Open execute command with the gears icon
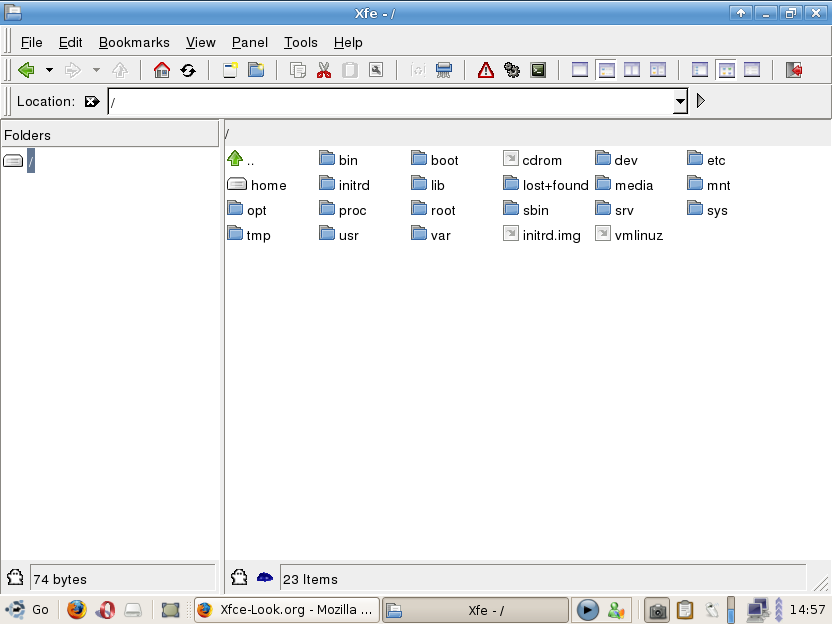Image resolution: width=832 pixels, height=624 pixels. (x=512, y=70)
